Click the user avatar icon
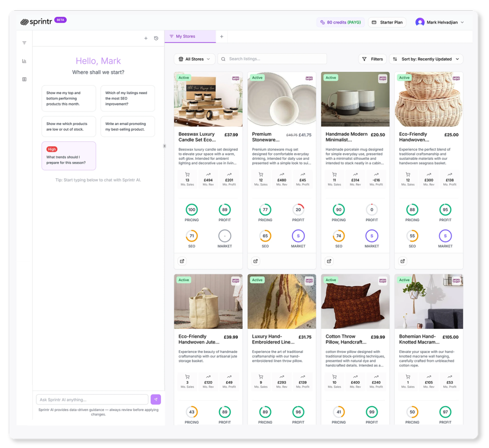The height and width of the screenshot is (448, 489). [420, 22]
